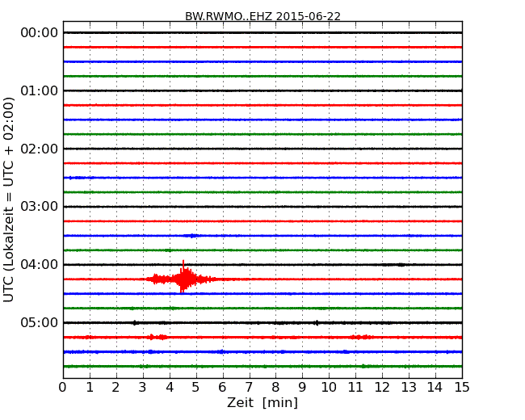525x420 pixels.
Task: Click the 3 minute tick label
Action: point(143,388)
